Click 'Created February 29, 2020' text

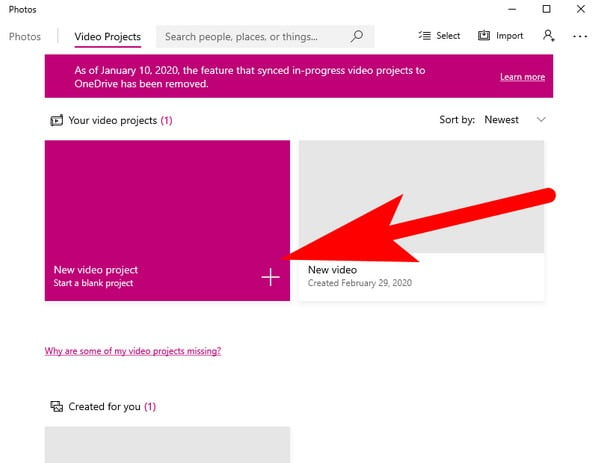tap(360, 283)
